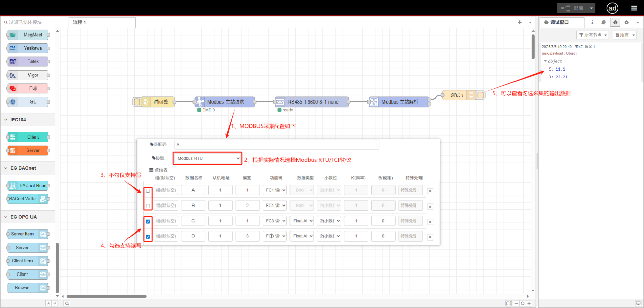
Task: Add a new flow with plus icon
Action: 519,22
